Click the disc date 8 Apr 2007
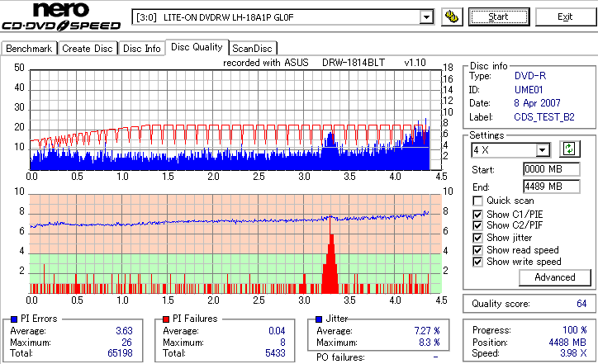 click(x=537, y=103)
